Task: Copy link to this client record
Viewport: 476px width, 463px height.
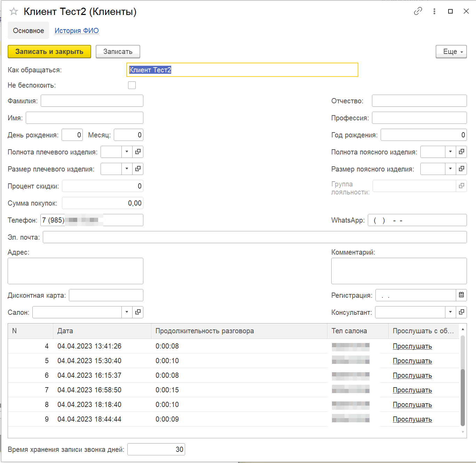Action: pos(418,11)
